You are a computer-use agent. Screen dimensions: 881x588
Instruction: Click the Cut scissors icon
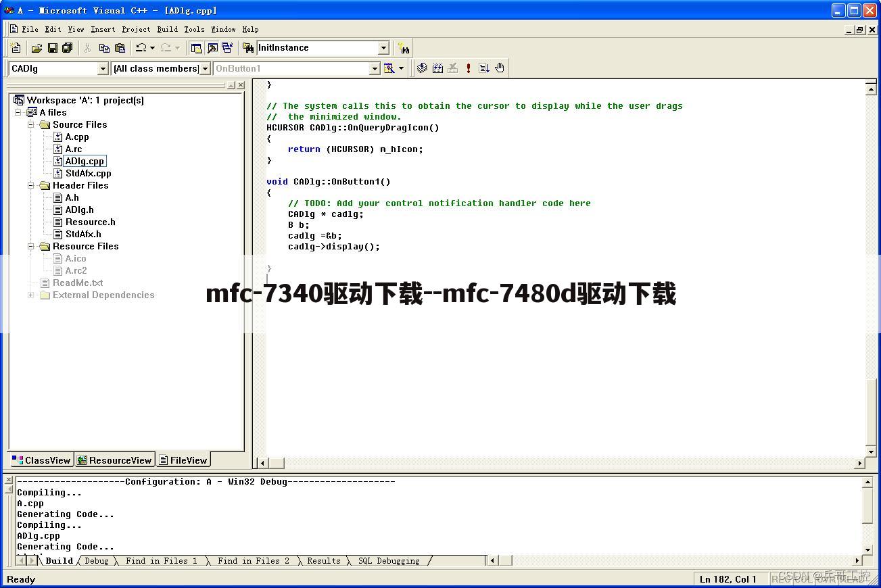[x=87, y=48]
